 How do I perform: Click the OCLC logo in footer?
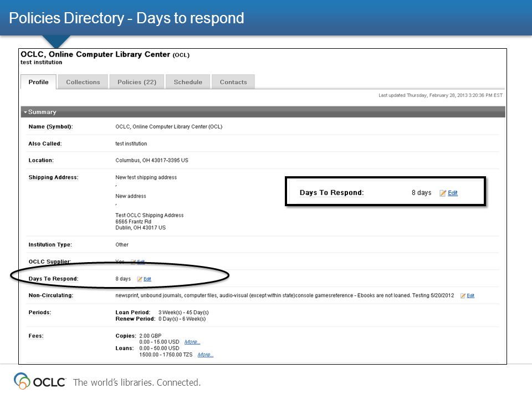pyautogui.click(x=39, y=381)
